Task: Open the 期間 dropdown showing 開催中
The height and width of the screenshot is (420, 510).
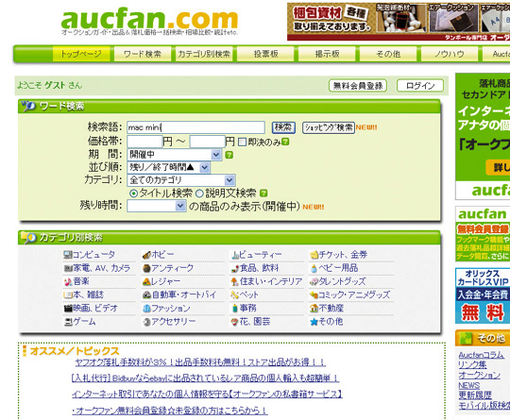Action: (175, 155)
